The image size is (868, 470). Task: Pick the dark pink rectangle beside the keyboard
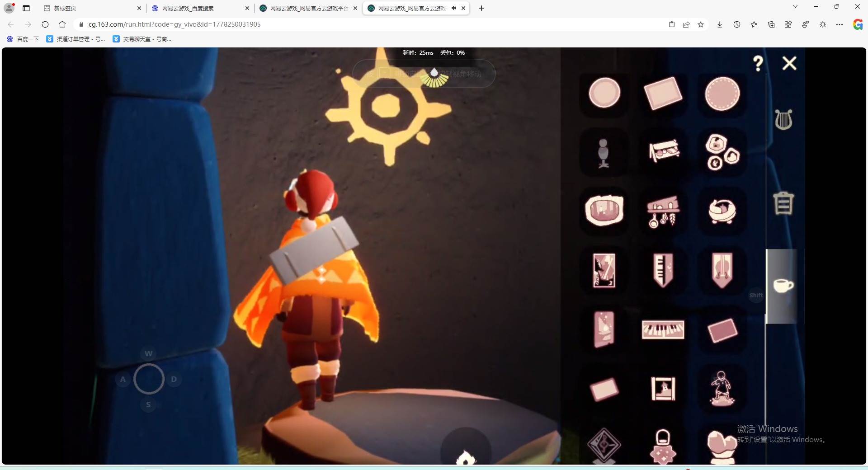click(722, 330)
